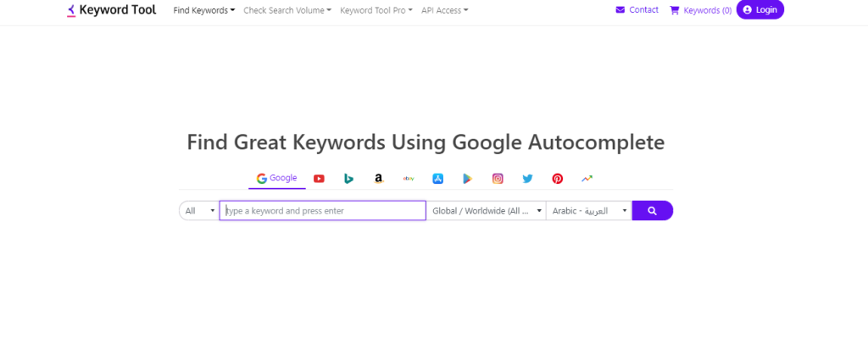This screenshot has height=344, width=868.
Task: Open the Instagram hashtag tab icon
Action: tap(498, 179)
